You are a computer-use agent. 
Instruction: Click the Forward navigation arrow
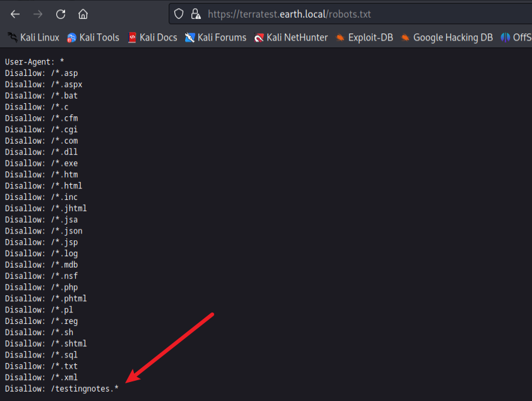pos(38,14)
